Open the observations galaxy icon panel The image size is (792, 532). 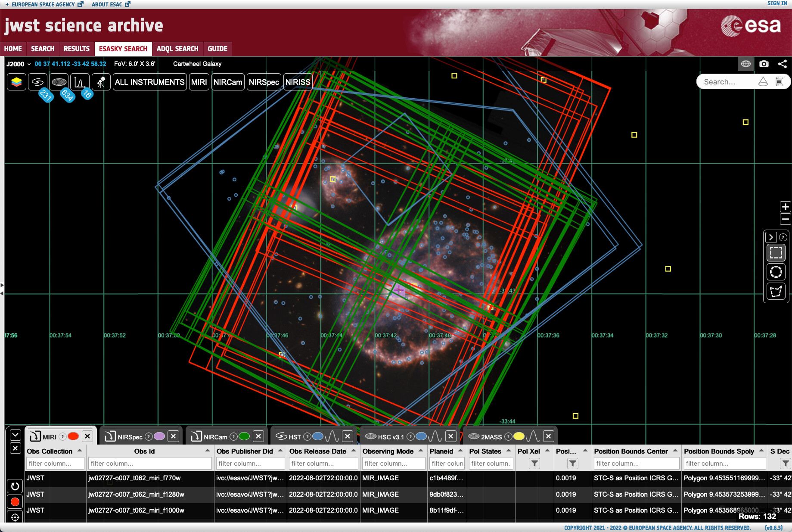coord(37,82)
